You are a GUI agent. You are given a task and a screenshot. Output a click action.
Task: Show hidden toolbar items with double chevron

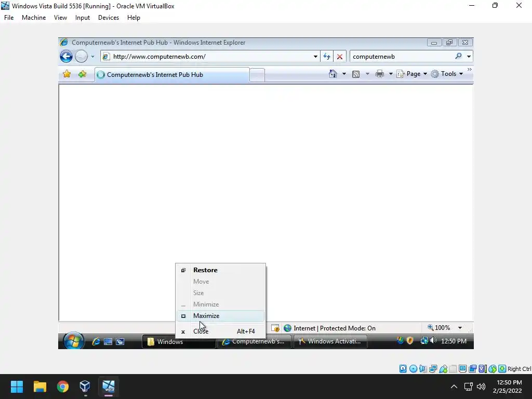470,70
